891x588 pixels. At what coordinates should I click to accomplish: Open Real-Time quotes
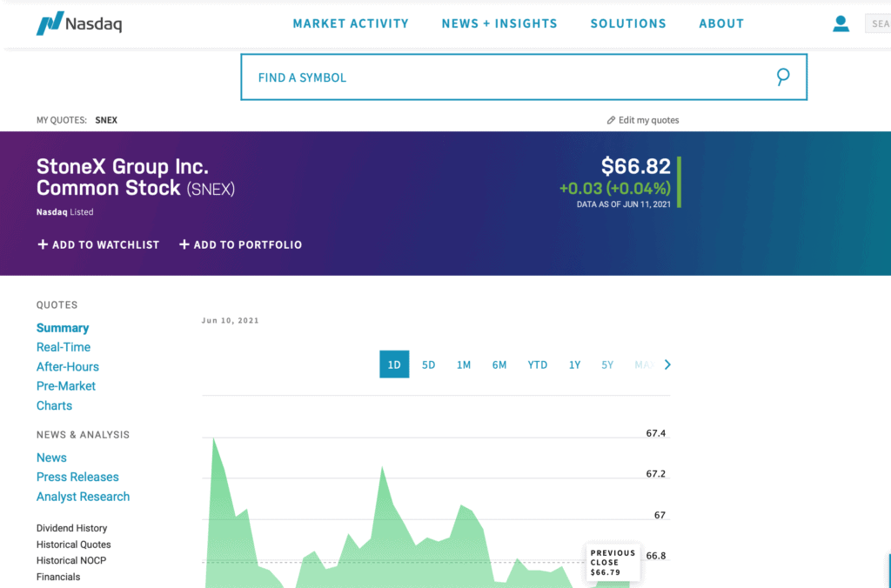tap(63, 347)
